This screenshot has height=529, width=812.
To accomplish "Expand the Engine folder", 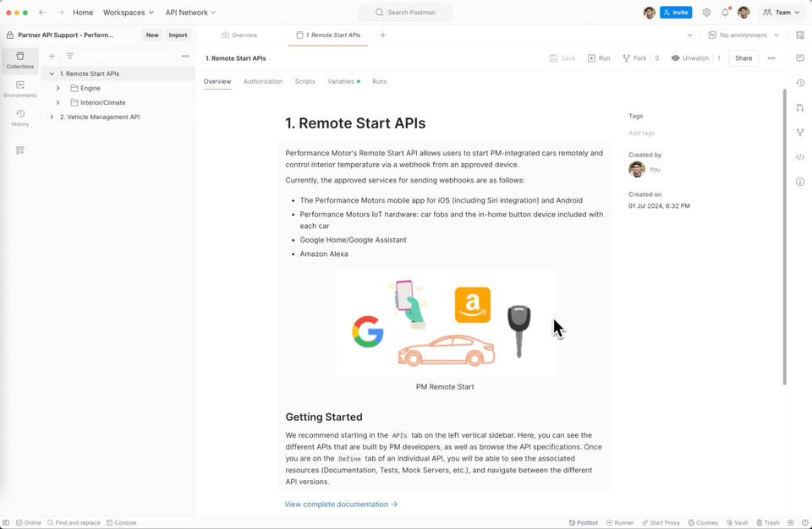I will (x=58, y=88).
